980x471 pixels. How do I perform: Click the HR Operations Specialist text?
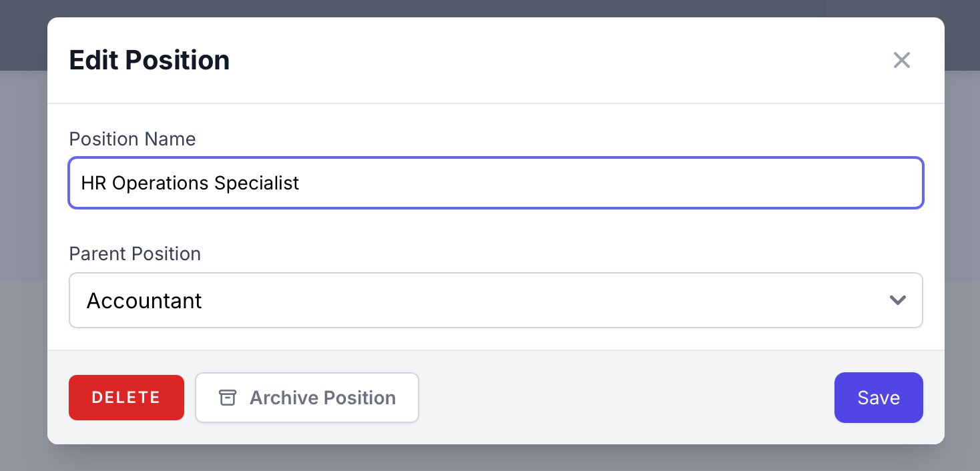click(x=190, y=183)
